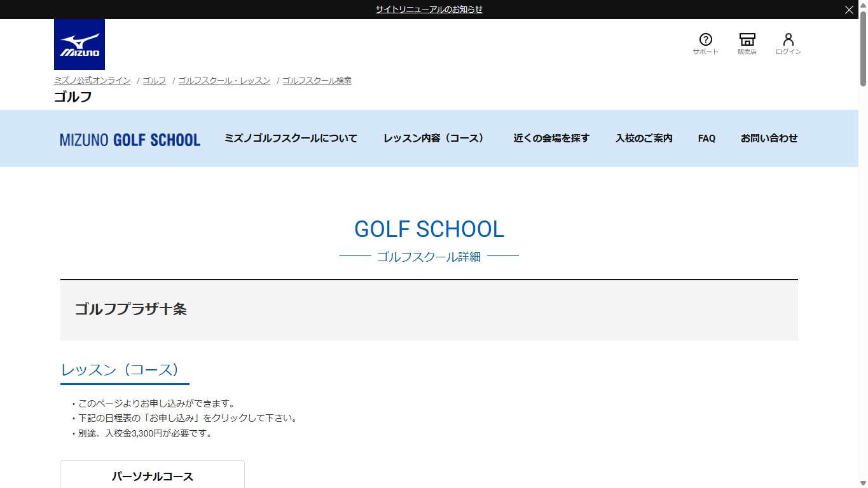Screen dimensions: 868x488
Task: Click the Mizuno logo
Action: point(79,44)
